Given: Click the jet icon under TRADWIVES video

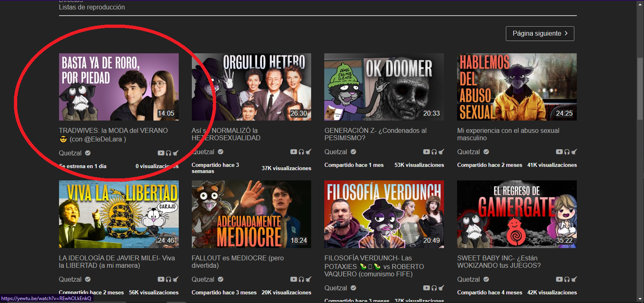Looking at the screenshot, I should [175, 153].
